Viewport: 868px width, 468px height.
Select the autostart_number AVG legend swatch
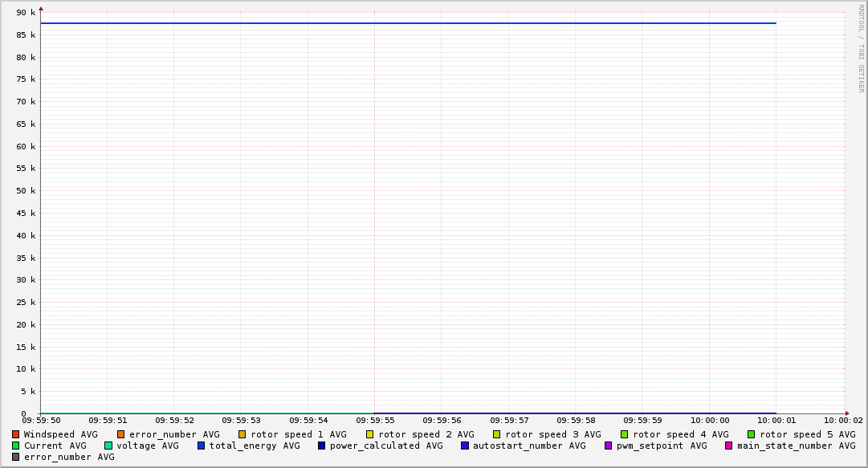(x=465, y=446)
